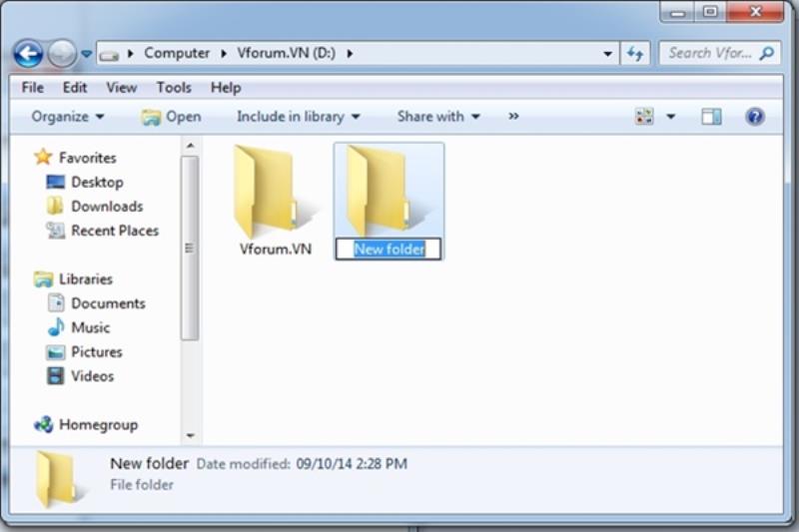
Task: Open the Documents library
Action: point(108,303)
